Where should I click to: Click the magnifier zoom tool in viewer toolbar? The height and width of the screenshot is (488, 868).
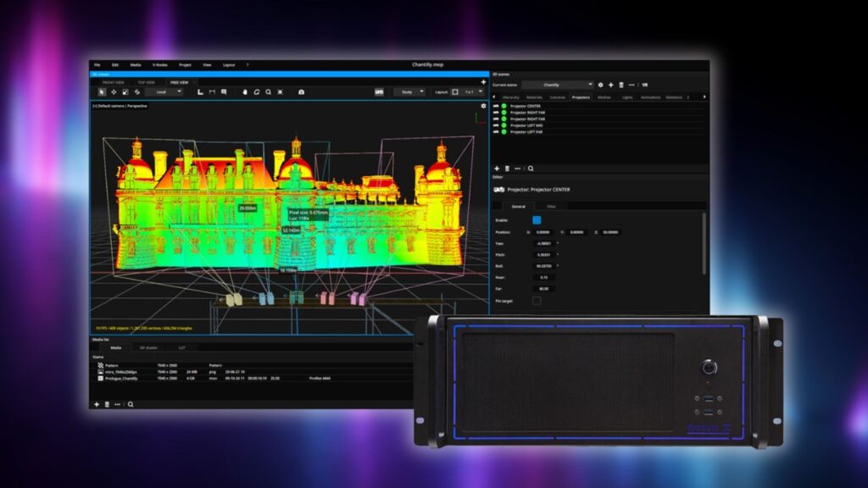coord(268,91)
